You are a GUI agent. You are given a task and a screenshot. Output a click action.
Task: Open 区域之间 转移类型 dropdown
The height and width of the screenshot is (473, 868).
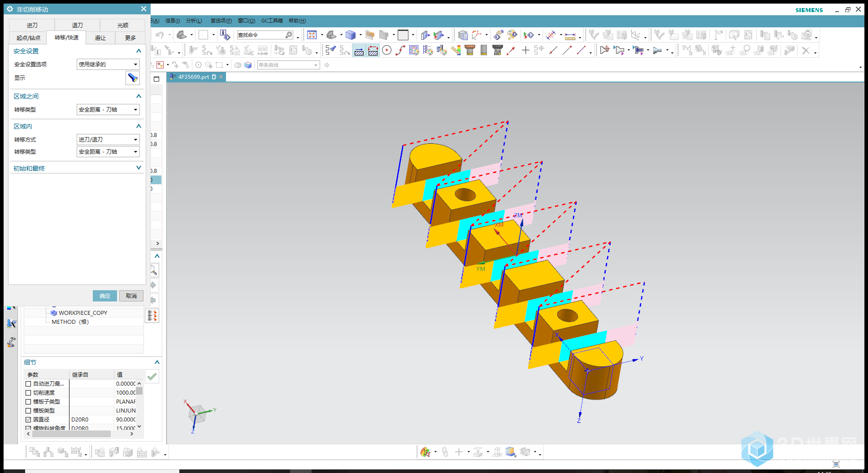click(x=108, y=110)
